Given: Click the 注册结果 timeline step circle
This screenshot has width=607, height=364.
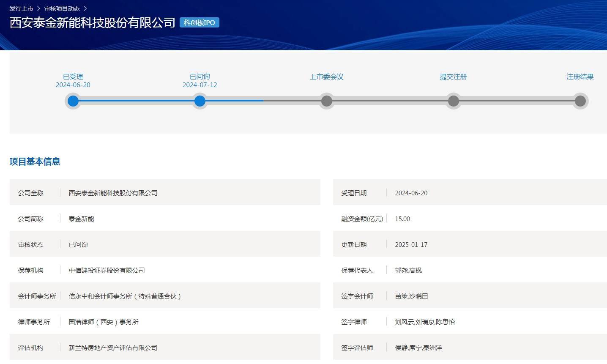Looking at the screenshot, I should pos(580,101).
